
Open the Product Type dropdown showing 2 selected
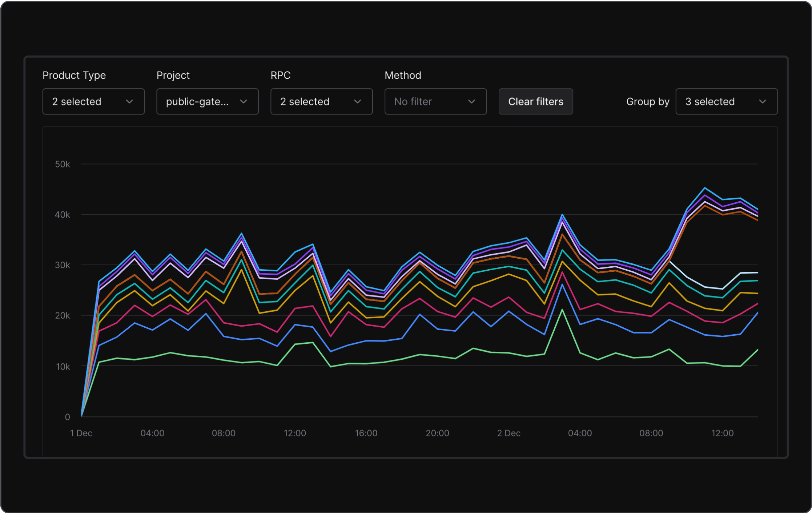coord(93,102)
